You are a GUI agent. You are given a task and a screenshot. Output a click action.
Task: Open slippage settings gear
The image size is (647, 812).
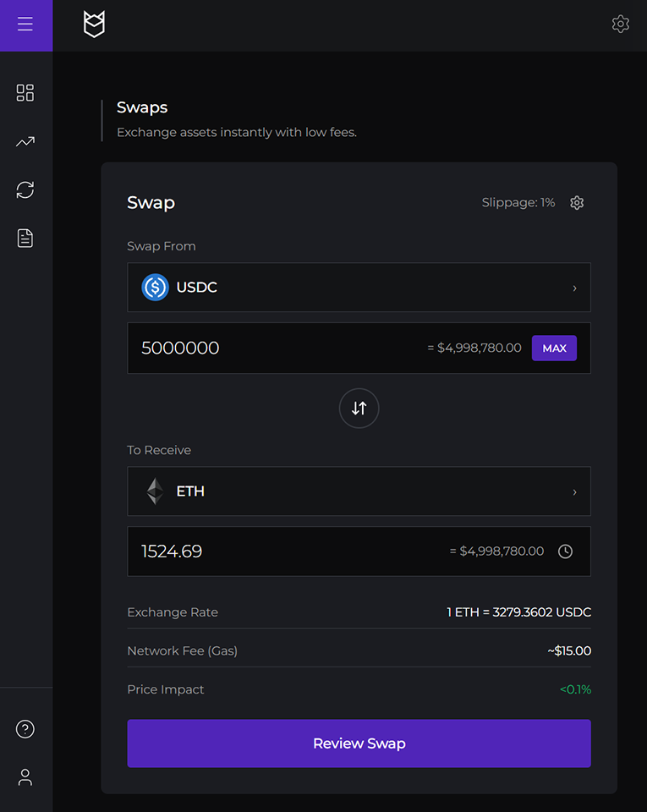coord(577,203)
